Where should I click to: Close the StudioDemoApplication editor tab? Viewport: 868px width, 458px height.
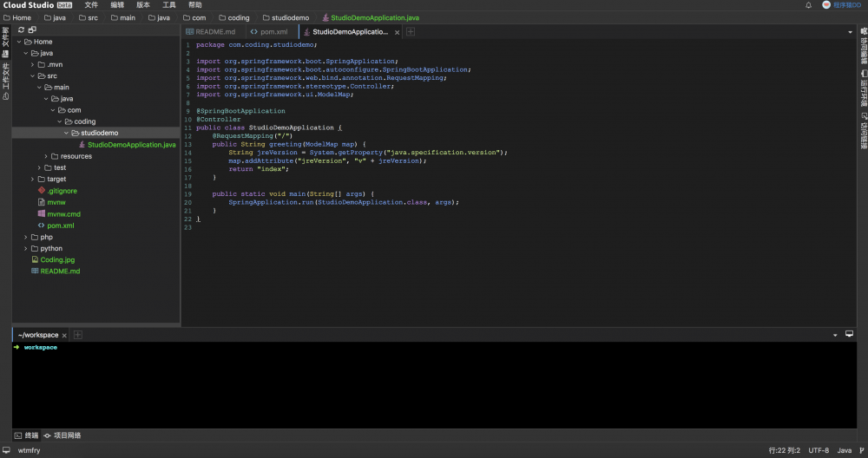pos(398,32)
